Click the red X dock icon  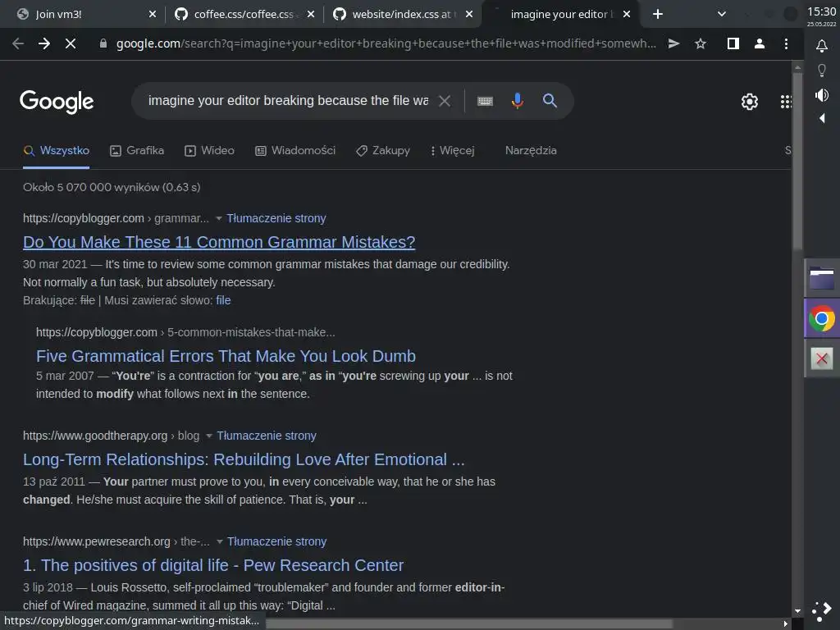coord(822,358)
